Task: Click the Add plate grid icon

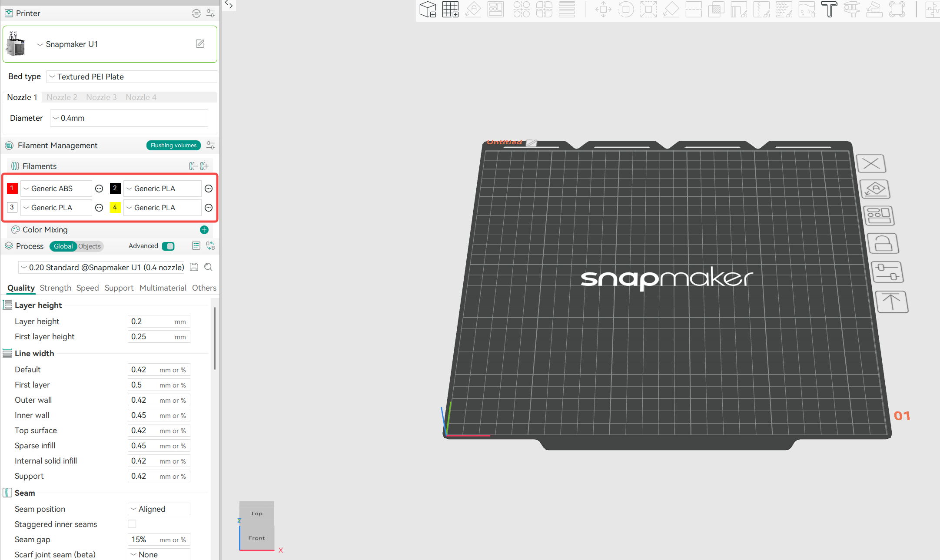Action: pyautogui.click(x=451, y=9)
